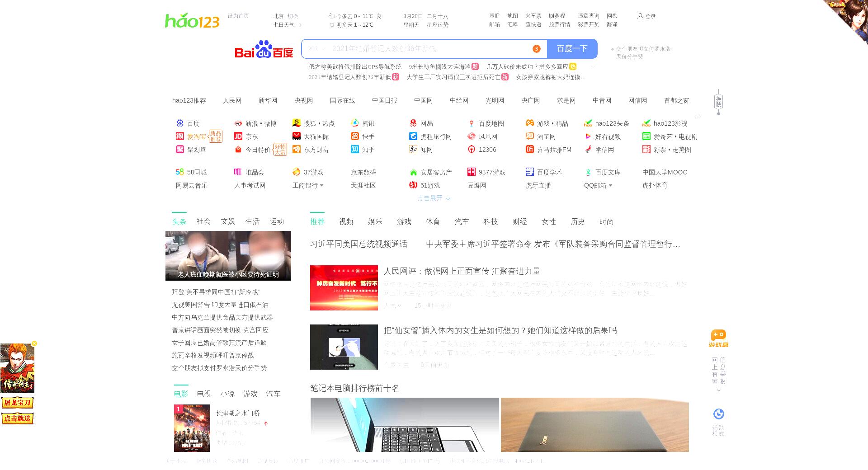Open the 首都之窗 navigation link

pos(676,100)
